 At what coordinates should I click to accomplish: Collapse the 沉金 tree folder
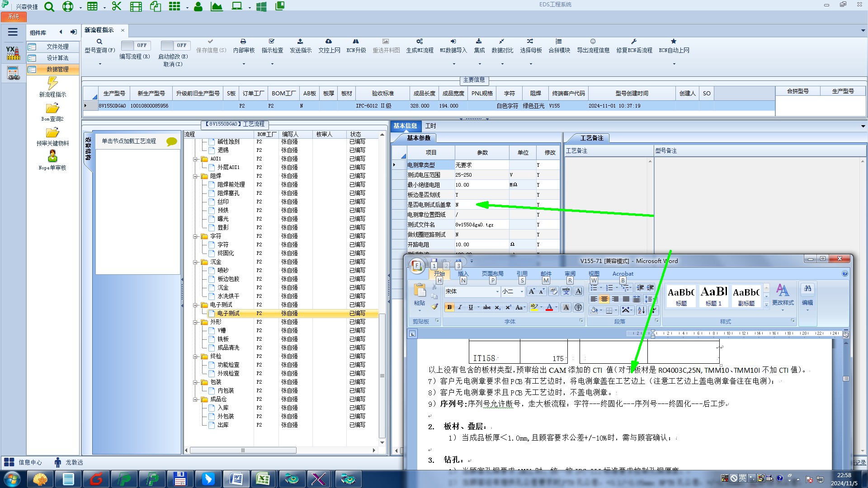pyautogui.click(x=195, y=262)
